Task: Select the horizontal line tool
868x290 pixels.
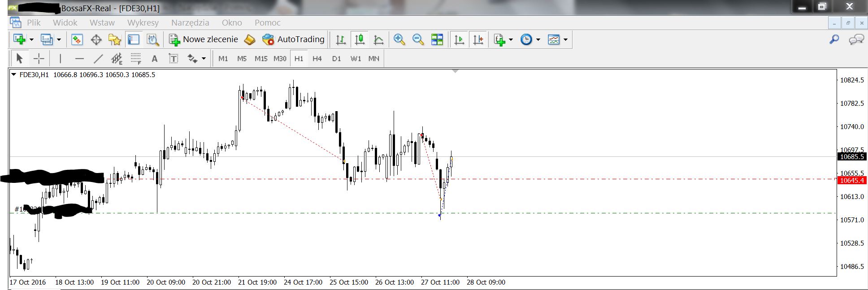Action: click(x=79, y=59)
